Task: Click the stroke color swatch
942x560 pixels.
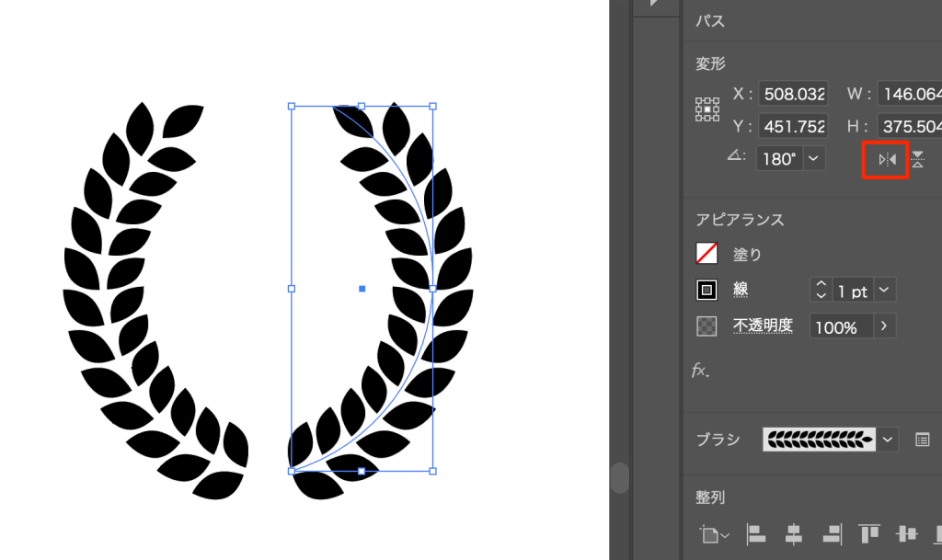Action: tap(706, 291)
